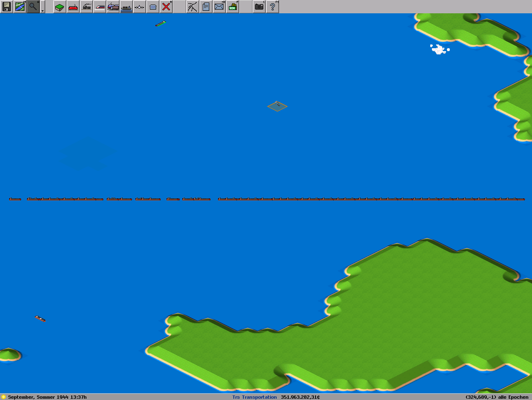Open the minimap window
The height and width of the screenshot is (400, 532).
[20, 7]
